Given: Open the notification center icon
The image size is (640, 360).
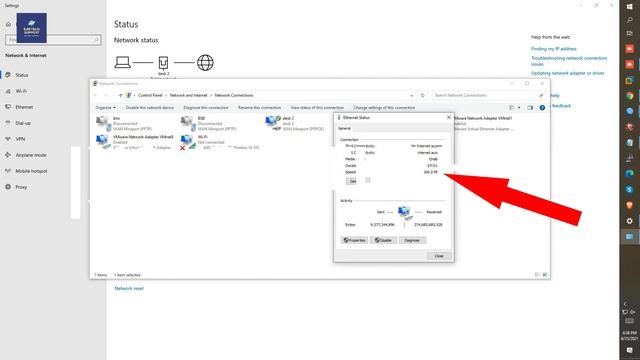Looking at the screenshot, I should (x=629, y=350).
